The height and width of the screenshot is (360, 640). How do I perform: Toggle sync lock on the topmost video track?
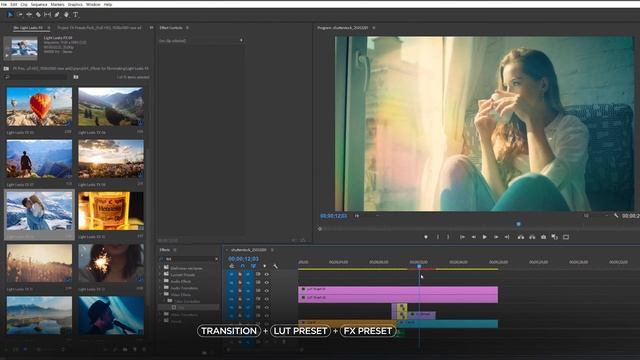tap(258, 274)
